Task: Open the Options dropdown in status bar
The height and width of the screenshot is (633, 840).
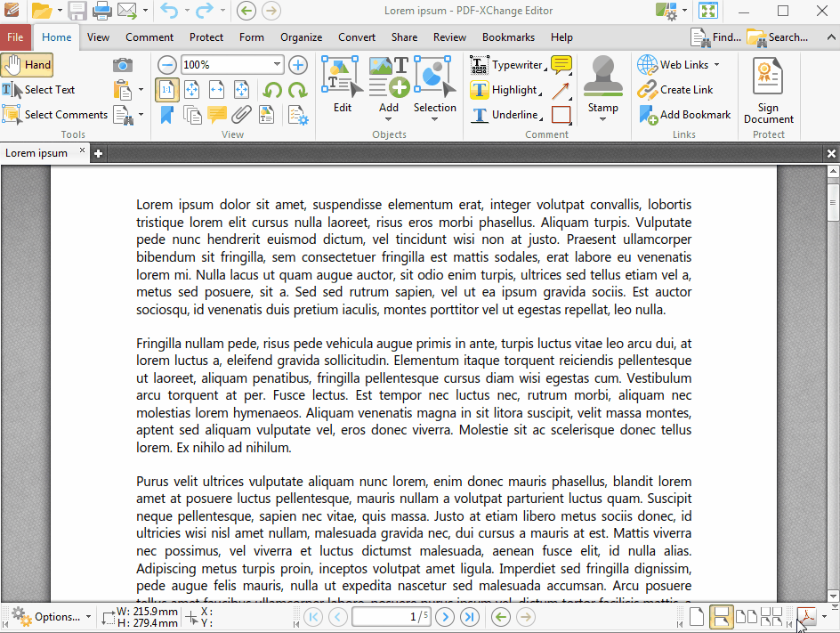Action: pos(52,617)
